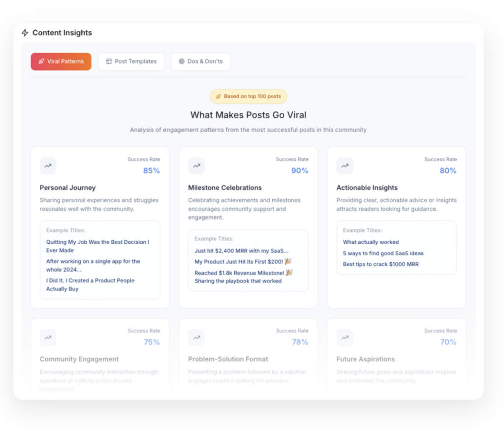This screenshot has width=504, height=433.
Task: Select the Viral Patterns tab
Action: click(61, 62)
